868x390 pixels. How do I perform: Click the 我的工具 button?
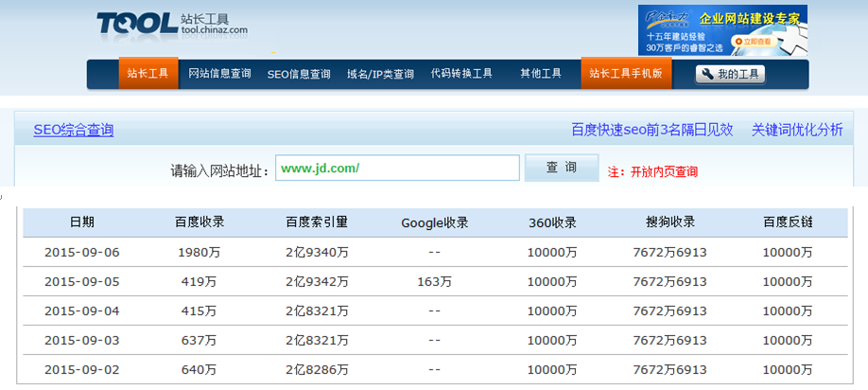pyautogui.click(x=730, y=74)
